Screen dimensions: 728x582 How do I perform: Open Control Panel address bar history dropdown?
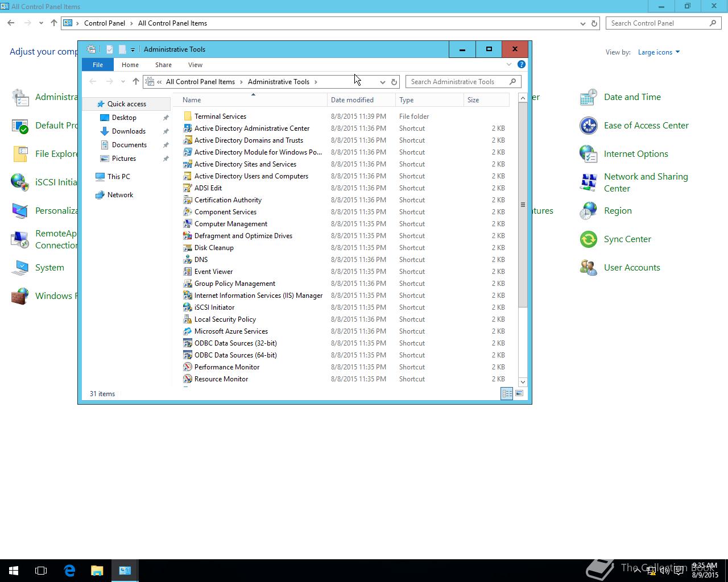582,23
